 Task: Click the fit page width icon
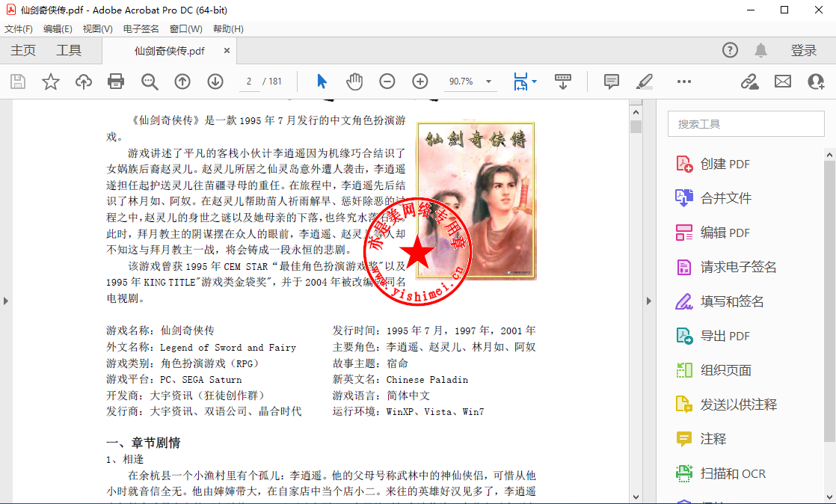click(x=520, y=82)
